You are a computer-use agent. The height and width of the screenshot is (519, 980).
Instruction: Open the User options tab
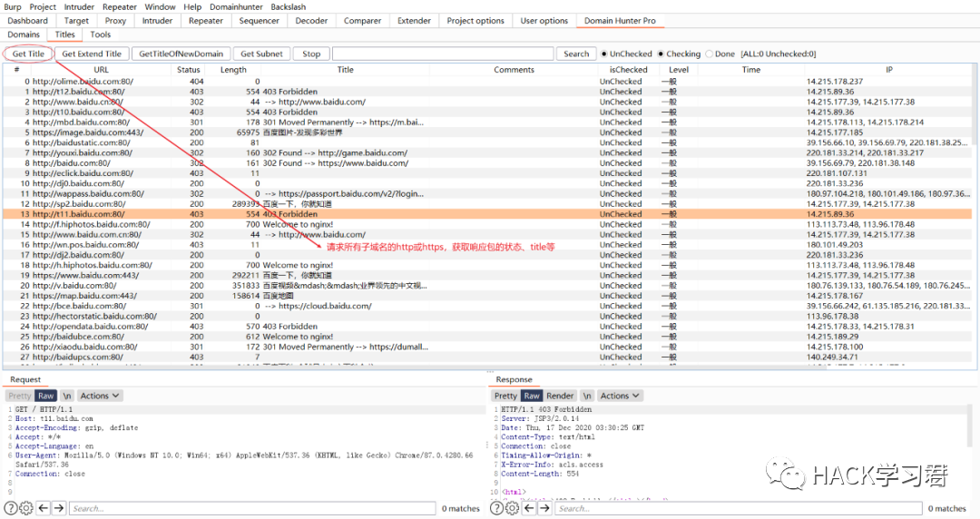tap(544, 21)
